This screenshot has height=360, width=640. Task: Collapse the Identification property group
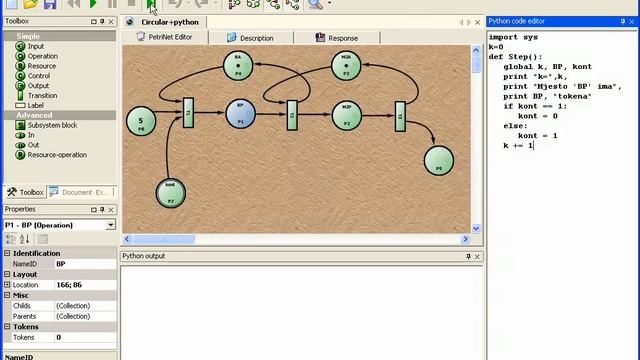click(x=7, y=253)
